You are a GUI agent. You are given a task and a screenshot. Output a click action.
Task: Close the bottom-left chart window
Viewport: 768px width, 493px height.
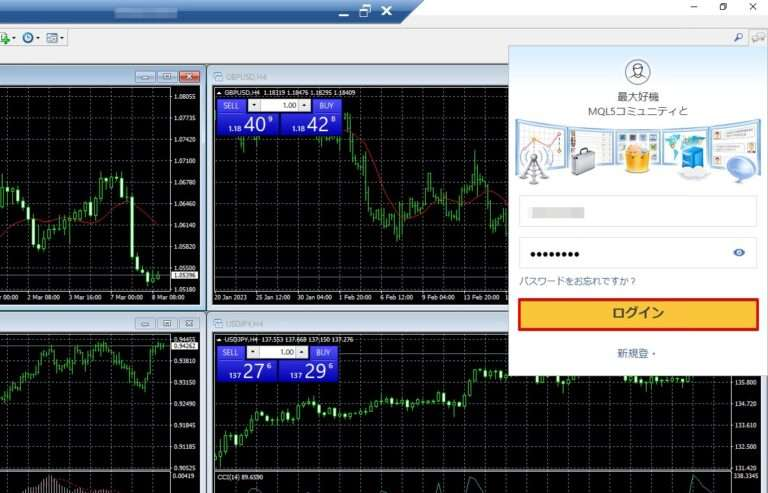pos(189,323)
